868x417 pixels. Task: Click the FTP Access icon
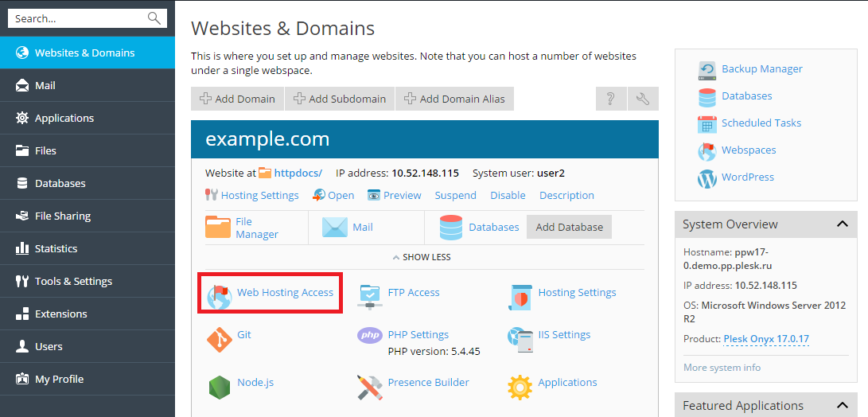(x=370, y=296)
